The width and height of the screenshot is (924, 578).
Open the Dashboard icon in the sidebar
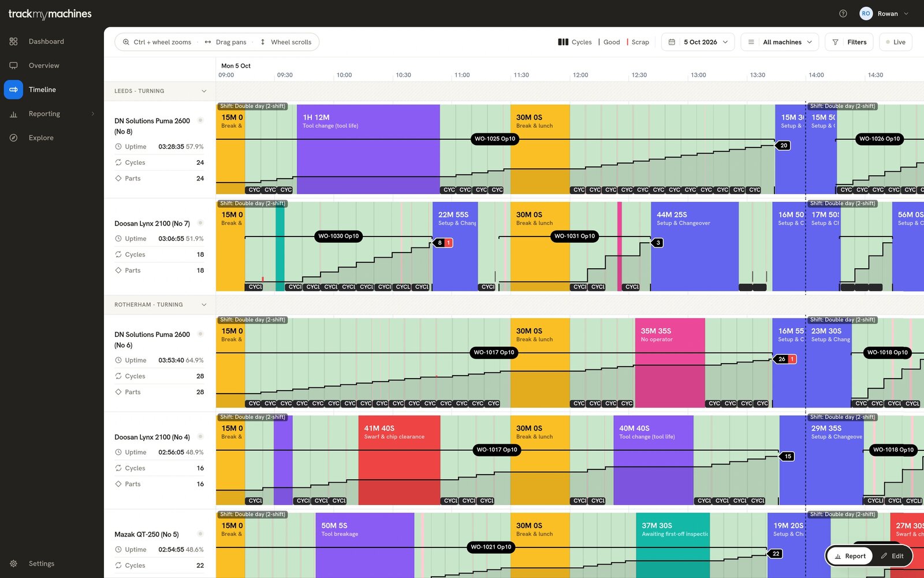[x=13, y=42]
